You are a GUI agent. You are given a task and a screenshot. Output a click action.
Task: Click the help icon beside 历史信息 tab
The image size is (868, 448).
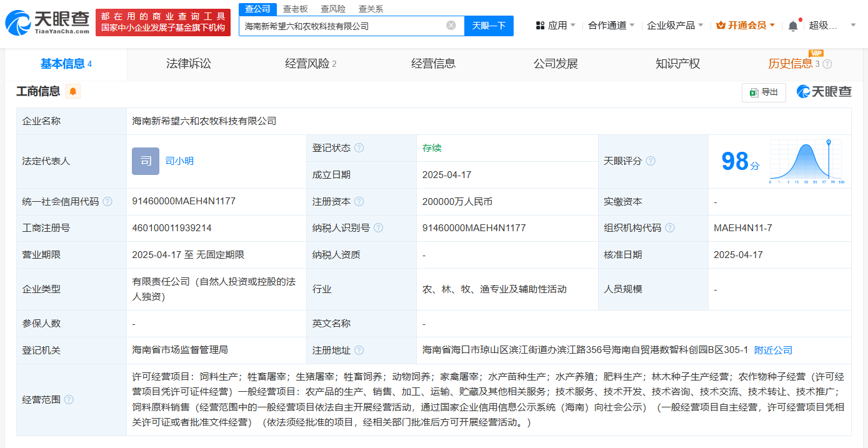(827, 64)
